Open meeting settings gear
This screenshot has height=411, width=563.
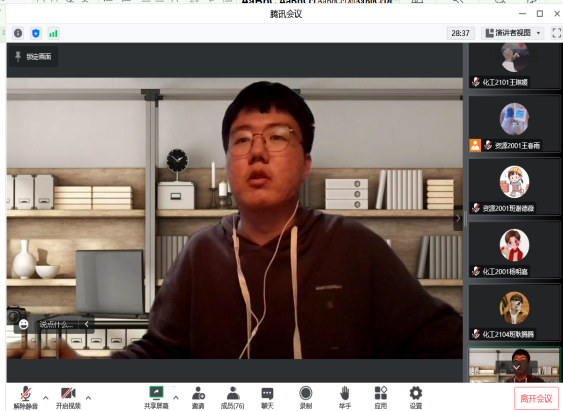click(416, 397)
